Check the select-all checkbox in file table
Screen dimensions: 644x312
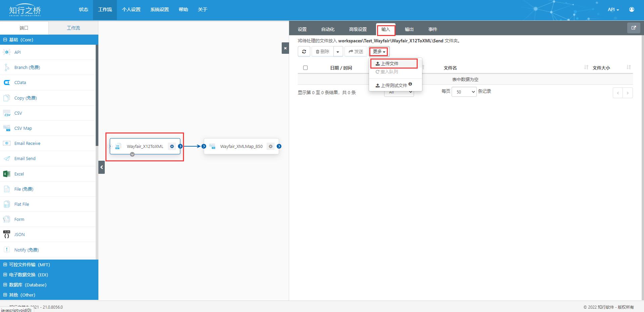(x=305, y=68)
